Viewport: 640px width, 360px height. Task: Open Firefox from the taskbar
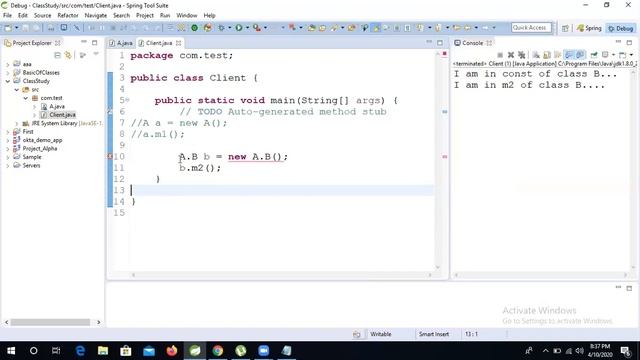coord(172,350)
